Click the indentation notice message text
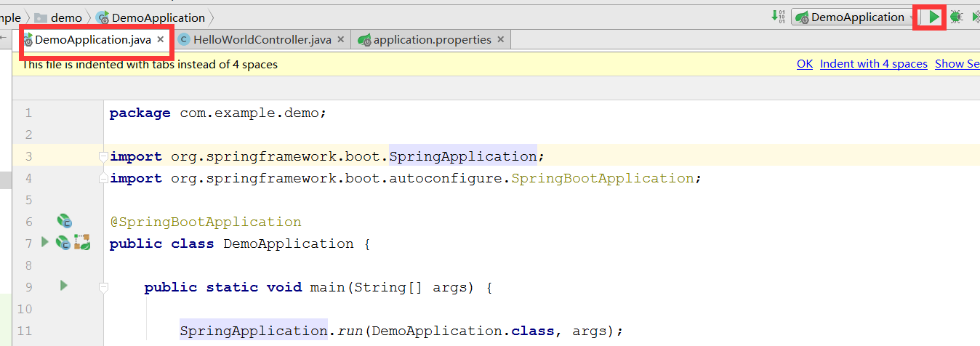 click(150, 64)
